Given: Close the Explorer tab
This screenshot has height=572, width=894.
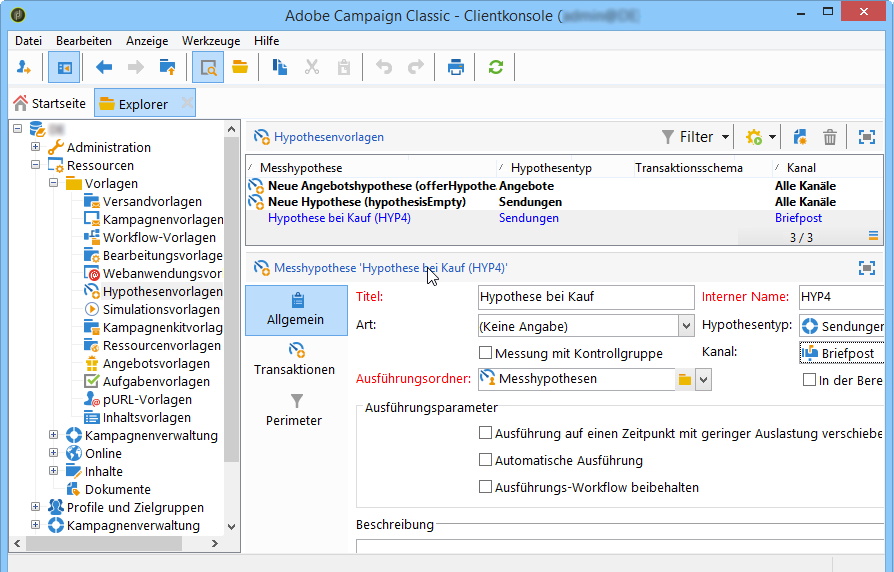Looking at the screenshot, I should pos(187,103).
